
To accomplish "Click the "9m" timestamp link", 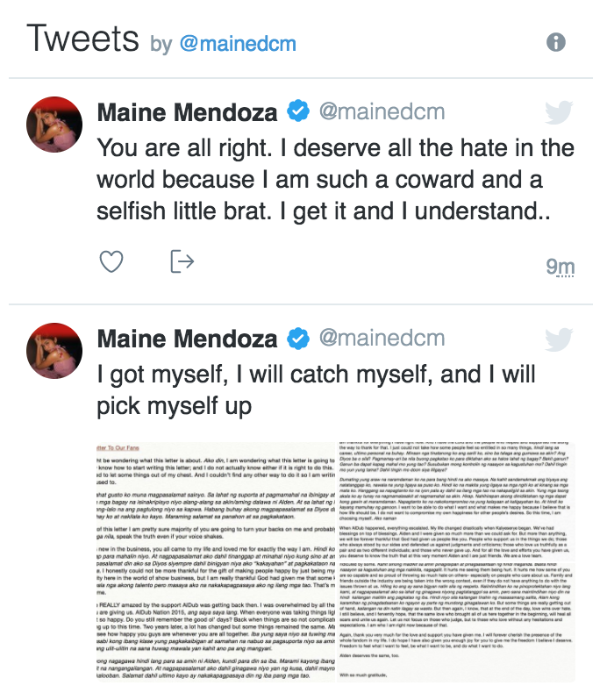I will point(560,267).
